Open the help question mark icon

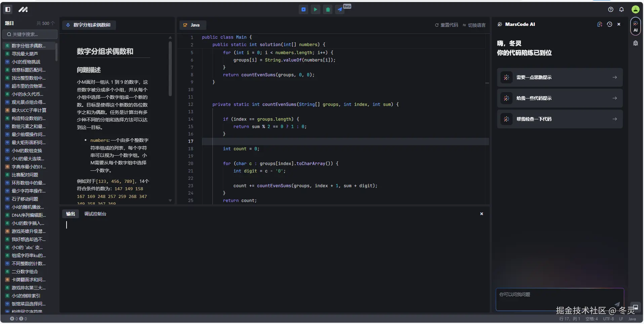point(611,10)
